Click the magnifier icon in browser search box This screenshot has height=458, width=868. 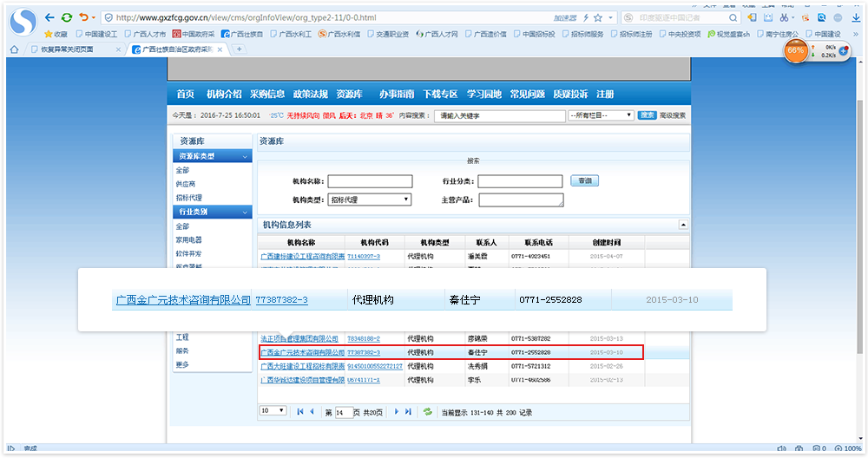733,17
